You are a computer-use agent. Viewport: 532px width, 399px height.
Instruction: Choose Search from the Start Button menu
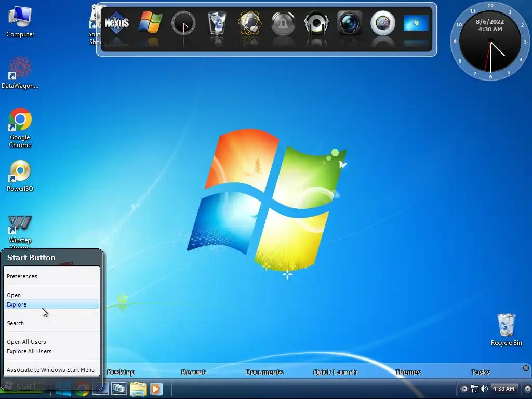[x=51, y=323]
